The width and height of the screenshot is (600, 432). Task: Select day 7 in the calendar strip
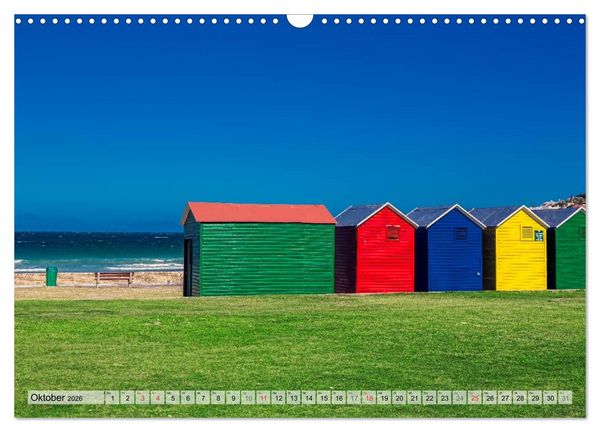tap(203, 398)
